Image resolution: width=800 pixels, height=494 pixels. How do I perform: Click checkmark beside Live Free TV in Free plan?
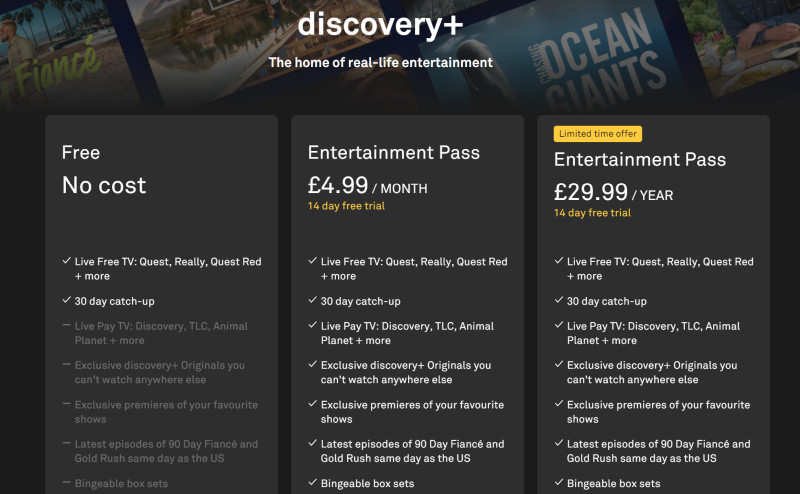click(x=66, y=261)
